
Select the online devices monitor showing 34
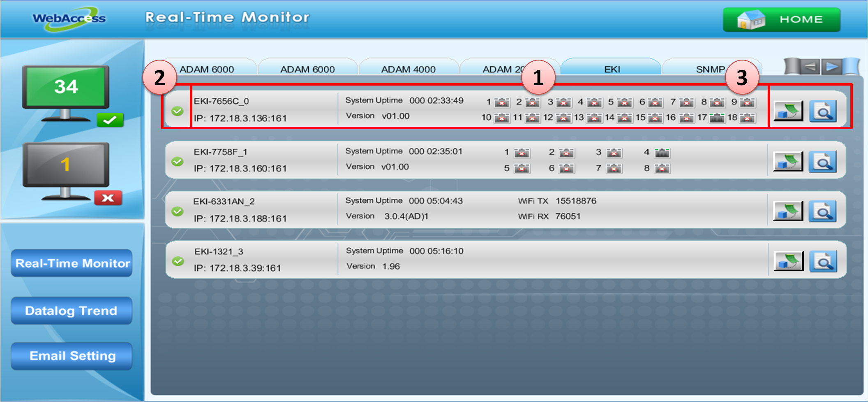[66, 93]
